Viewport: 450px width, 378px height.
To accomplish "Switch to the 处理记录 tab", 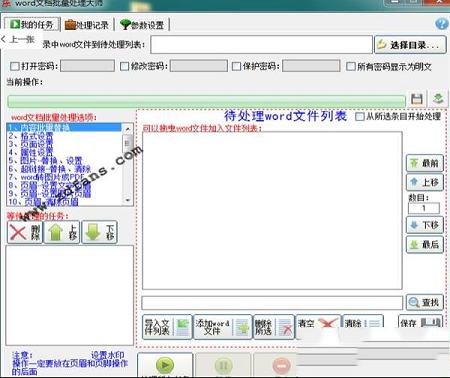I will point(87,25).
